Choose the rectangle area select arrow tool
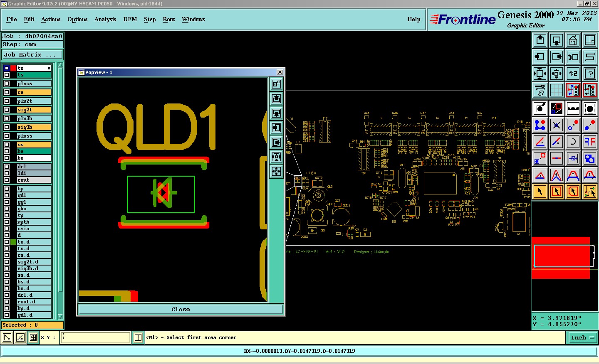The image size is (599, 364). coord(557,192)
